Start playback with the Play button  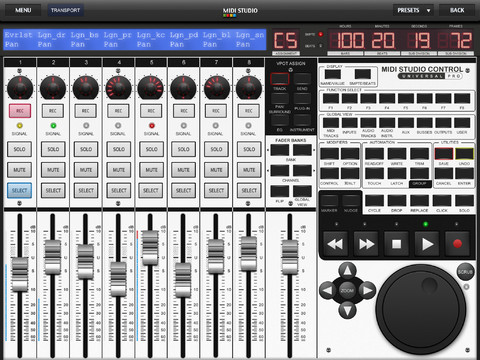[x=427, y=244]
